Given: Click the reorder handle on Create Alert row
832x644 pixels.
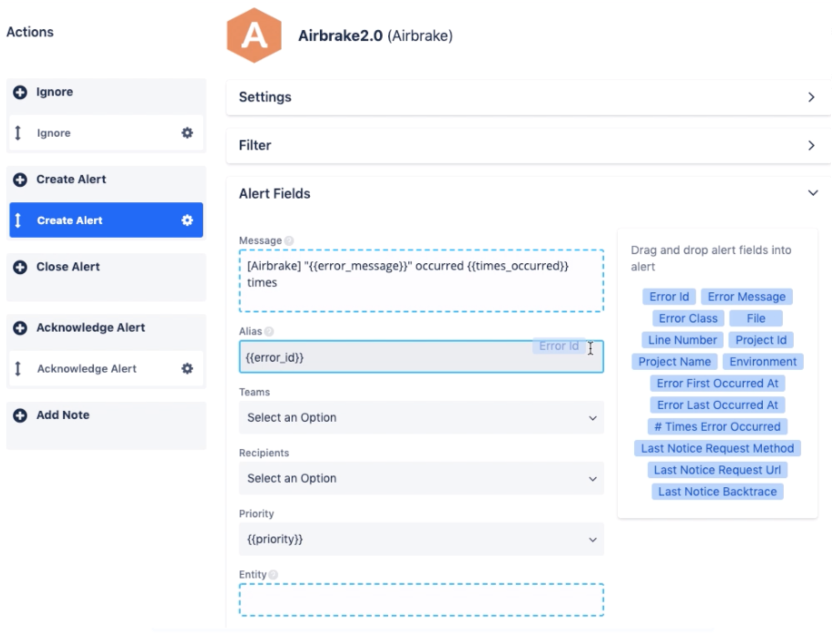Looking at the screenshot, I should click(x=18, y=220).
